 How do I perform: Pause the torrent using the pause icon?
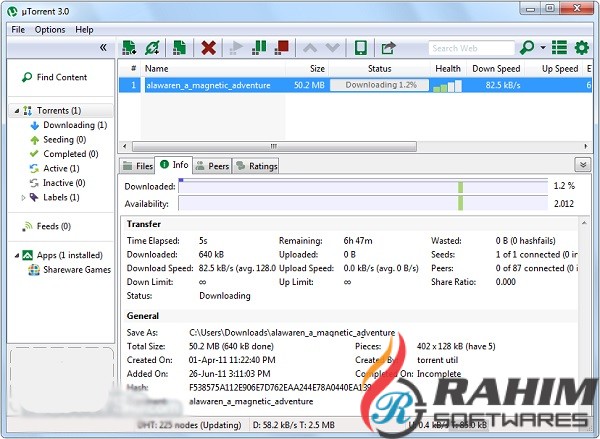click(x=259, y=48)
